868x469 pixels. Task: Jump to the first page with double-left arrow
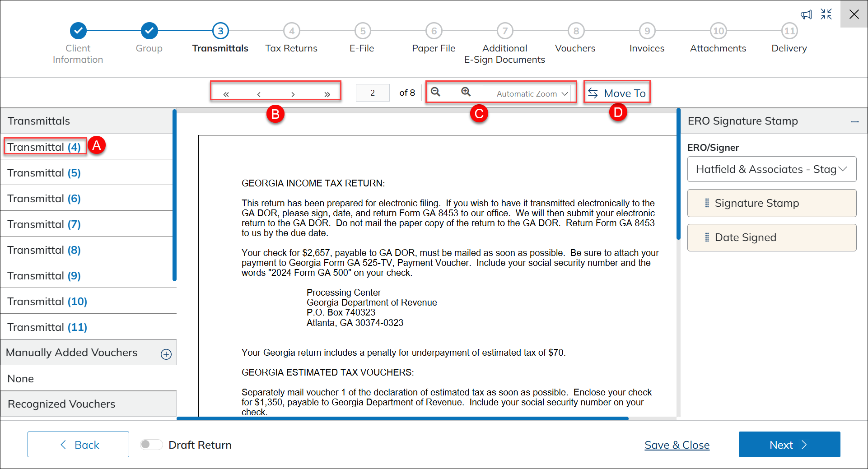[226, 94]
